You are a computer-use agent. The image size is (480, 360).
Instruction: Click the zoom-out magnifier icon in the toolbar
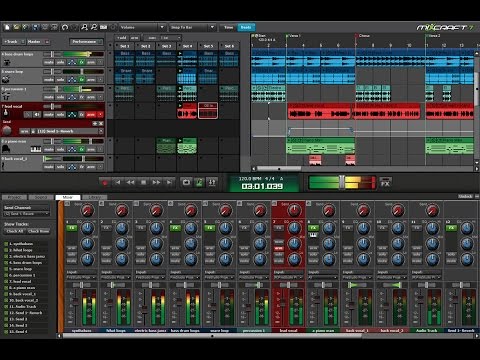tap(94, 27)
